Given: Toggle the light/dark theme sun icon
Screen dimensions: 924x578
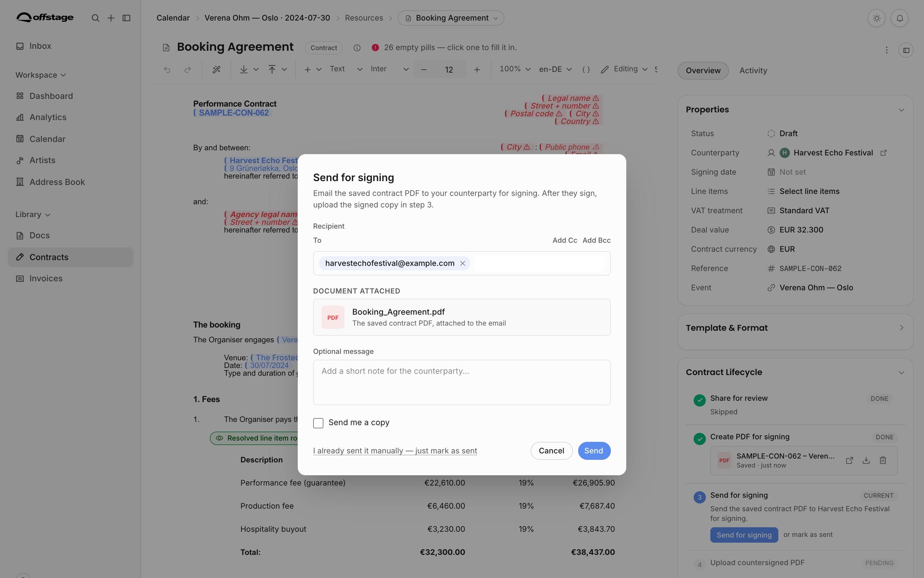Looking at the screenshot, I should pos(877,18).
